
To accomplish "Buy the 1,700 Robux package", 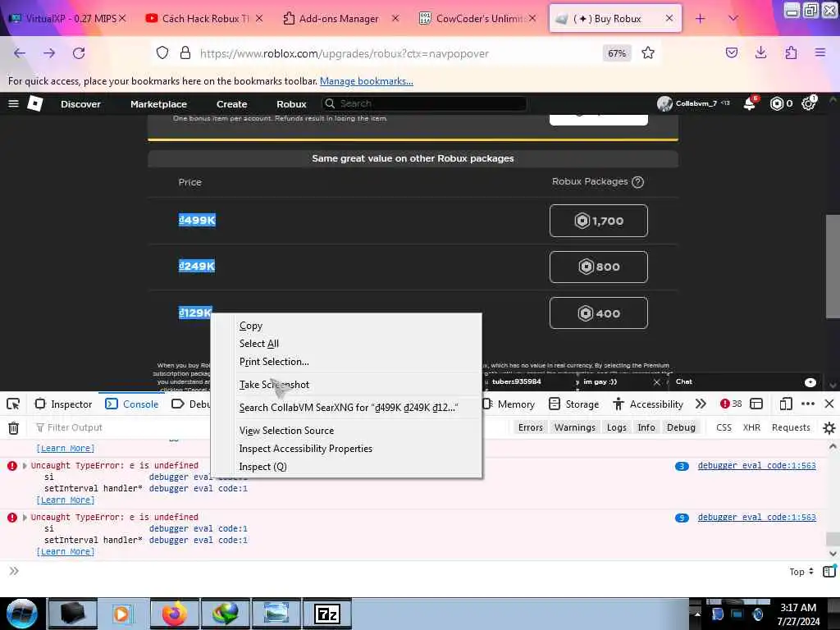I will (x=598, y=221).
